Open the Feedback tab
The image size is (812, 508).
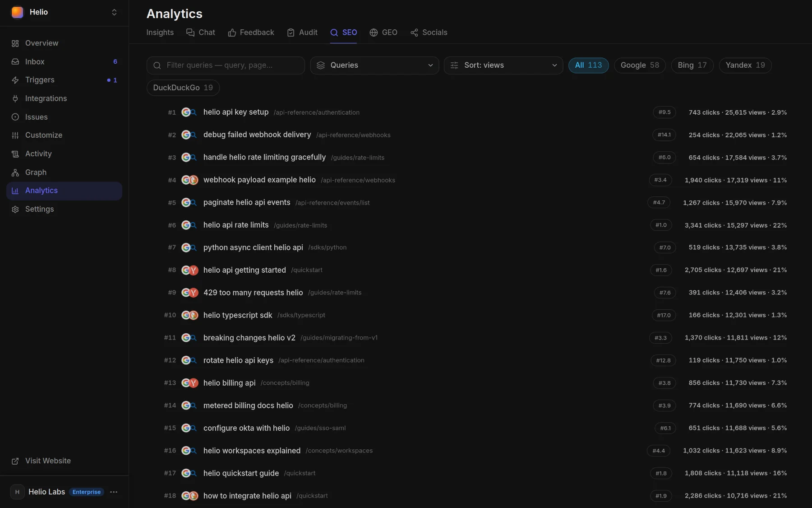point(251,33)
